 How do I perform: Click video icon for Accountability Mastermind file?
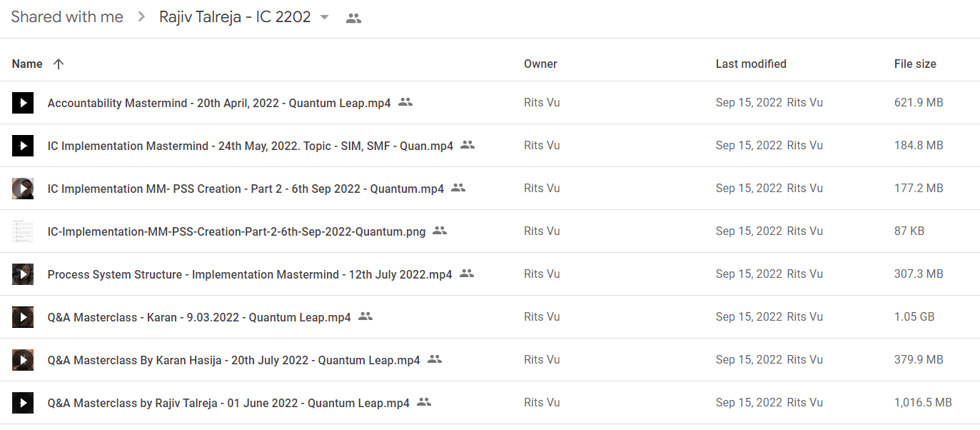pos(23,103)
